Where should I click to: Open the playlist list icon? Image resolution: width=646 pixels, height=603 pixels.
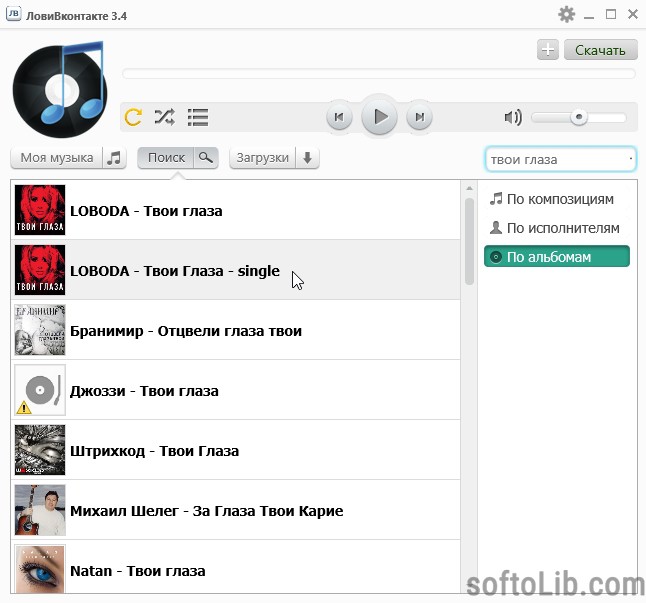coord(198,117)
